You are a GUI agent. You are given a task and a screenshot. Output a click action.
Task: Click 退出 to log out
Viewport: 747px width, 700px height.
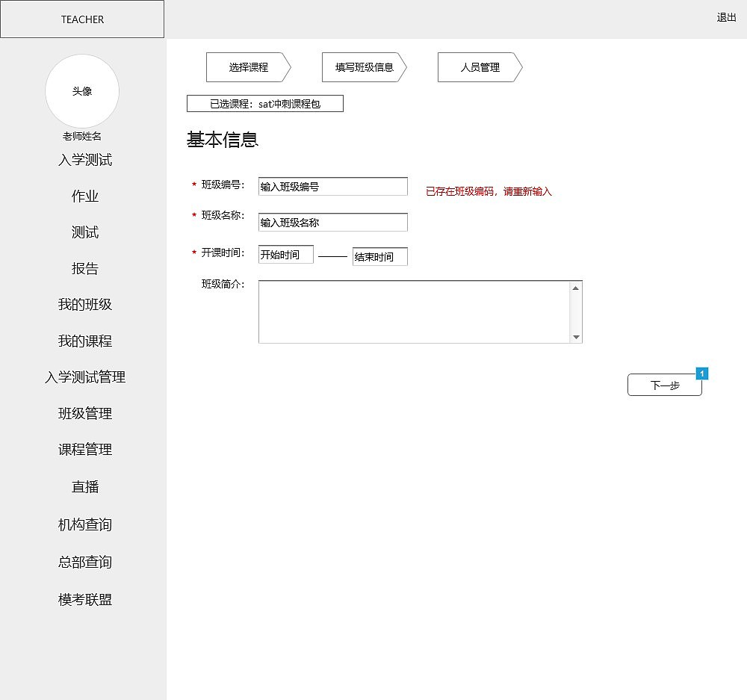click(727, 18)
